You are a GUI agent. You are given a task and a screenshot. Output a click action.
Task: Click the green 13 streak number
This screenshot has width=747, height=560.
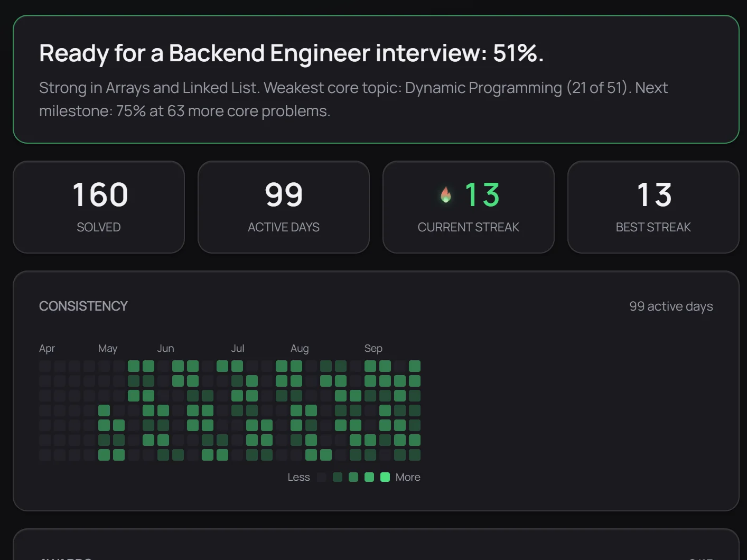pos(482,194)
